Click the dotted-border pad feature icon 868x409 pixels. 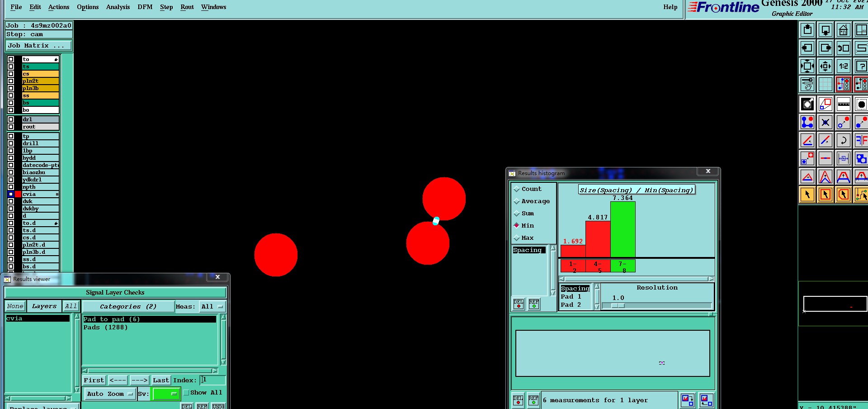(x=861, y=104)
